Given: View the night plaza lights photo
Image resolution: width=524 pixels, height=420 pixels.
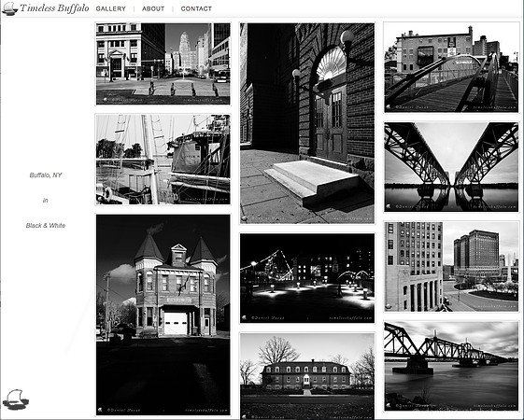Looking at the screenshot, I should pyautogui.click(x=307, y=278).
